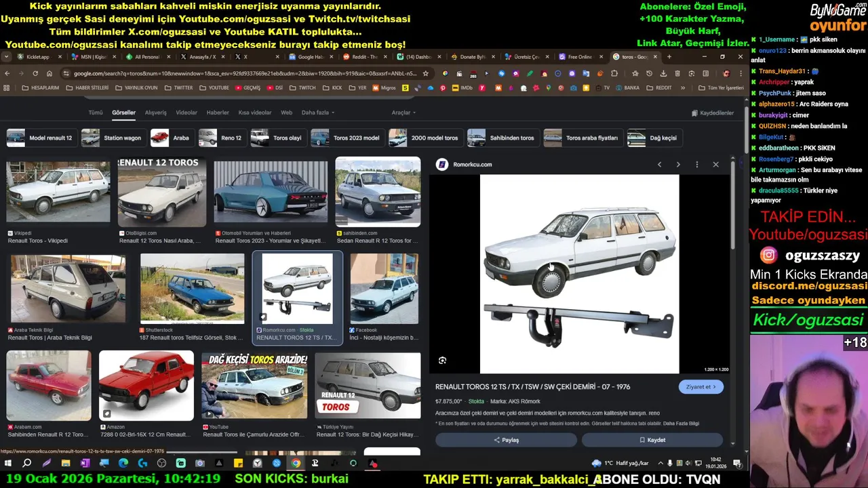Close the image preview panel
This screenshot has width=868, height=488.
pyautogui.click(x=715, y=165)
